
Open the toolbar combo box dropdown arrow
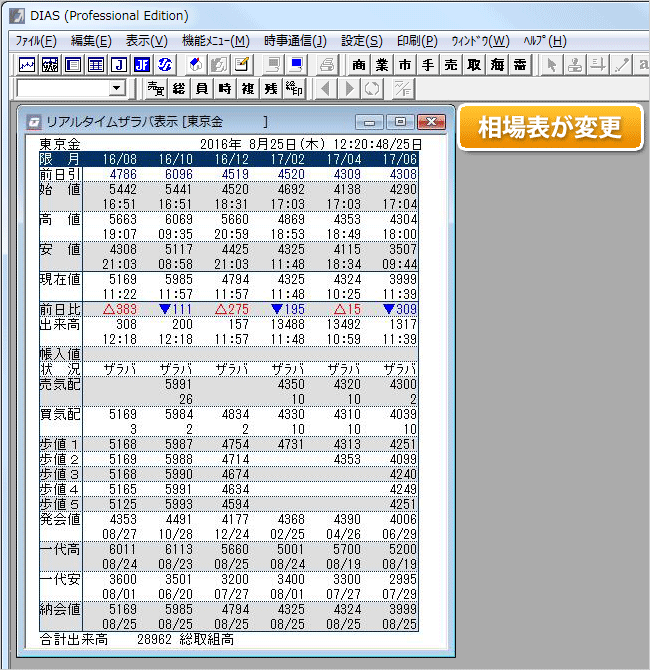pyautogui.click(x=117, y=89)
